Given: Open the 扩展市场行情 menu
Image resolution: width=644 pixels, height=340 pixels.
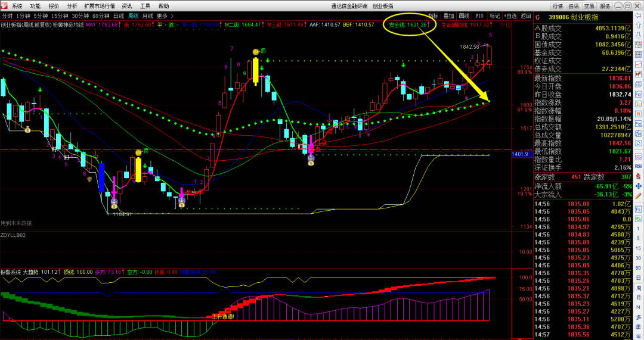Looking at the screenshot, I should coord(100,6).
